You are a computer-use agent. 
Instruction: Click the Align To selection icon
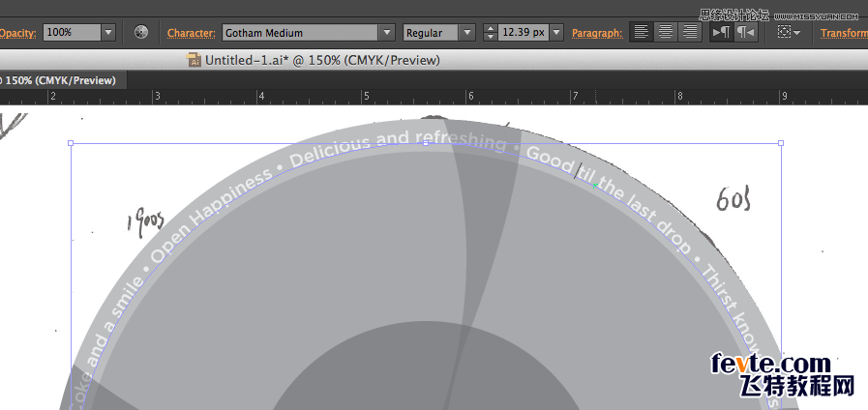tap(785, 32)
